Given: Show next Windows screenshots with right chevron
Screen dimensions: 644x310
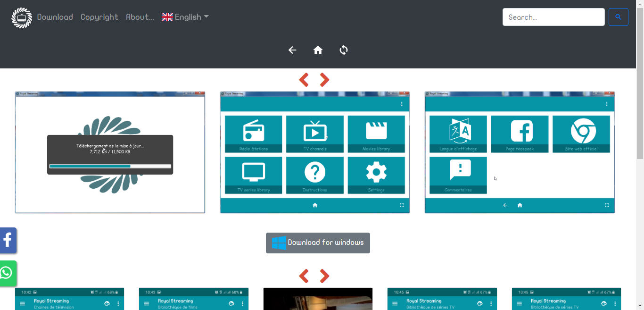Looking at the screenshot, I should (x=324, y=80).
